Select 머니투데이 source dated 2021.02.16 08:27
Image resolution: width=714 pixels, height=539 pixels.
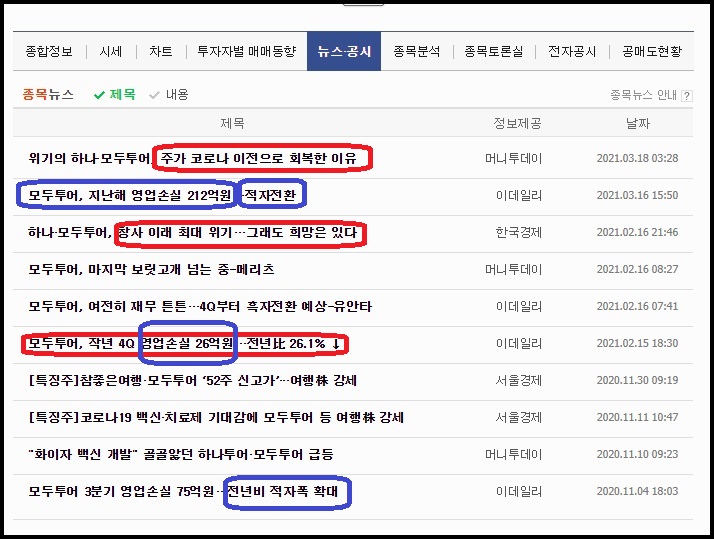point(514,270)
